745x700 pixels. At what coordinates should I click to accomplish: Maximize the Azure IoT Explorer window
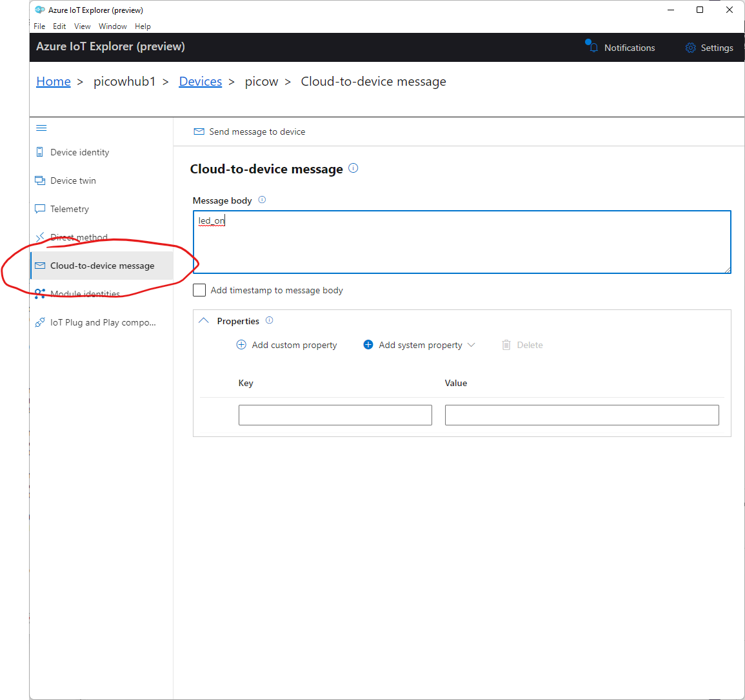click(700, 10)
